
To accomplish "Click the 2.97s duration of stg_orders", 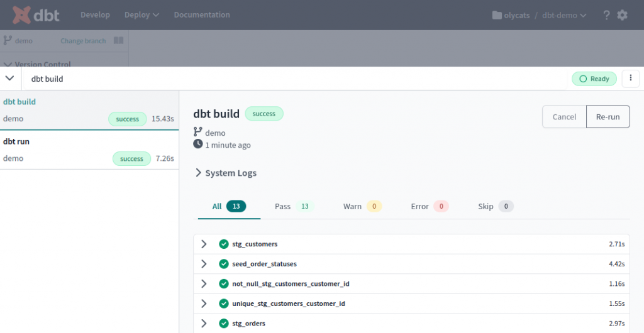I will tap(617, 323).
